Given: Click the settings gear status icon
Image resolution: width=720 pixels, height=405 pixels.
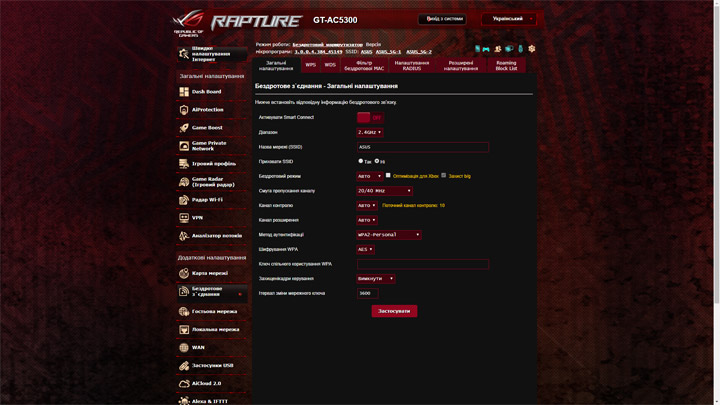Looking at the screenshot, I should [532, 49].
